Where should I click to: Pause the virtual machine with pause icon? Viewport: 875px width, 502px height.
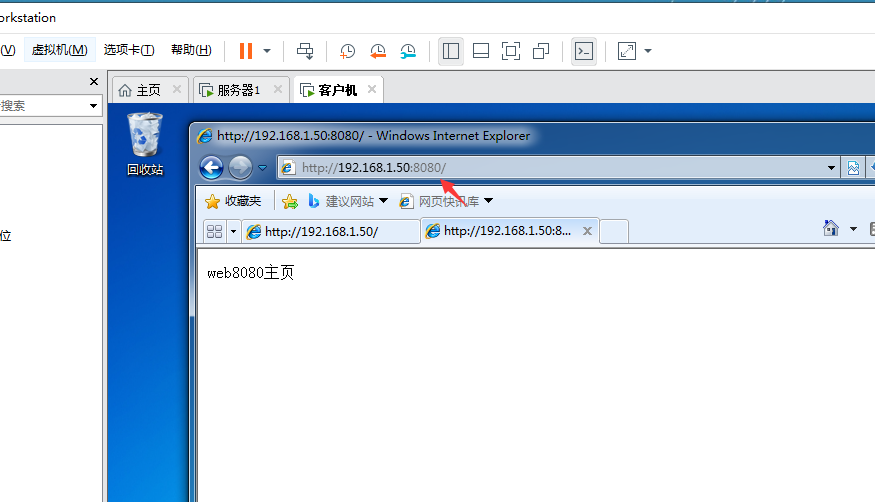[246, 51]
